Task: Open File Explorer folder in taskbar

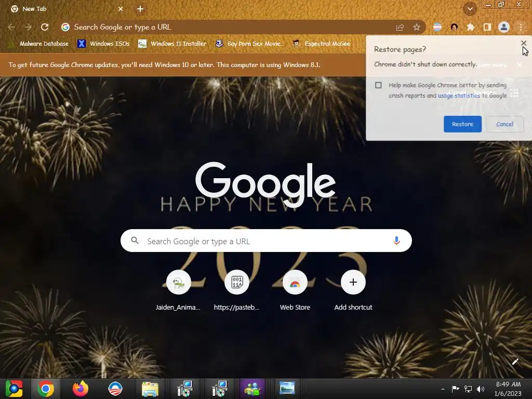Action: tap(150, 389)
